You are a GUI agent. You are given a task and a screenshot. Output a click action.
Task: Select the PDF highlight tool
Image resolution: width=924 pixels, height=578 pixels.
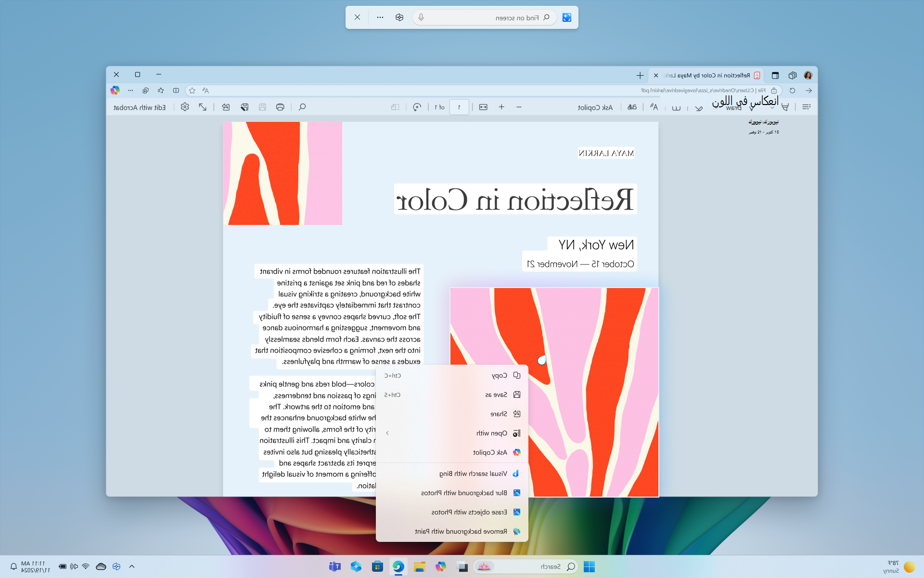(785, 107)
